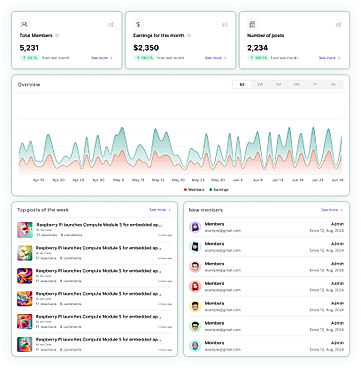Click info icon beside Total Members label
361x368 pixels.
[57, 35]
